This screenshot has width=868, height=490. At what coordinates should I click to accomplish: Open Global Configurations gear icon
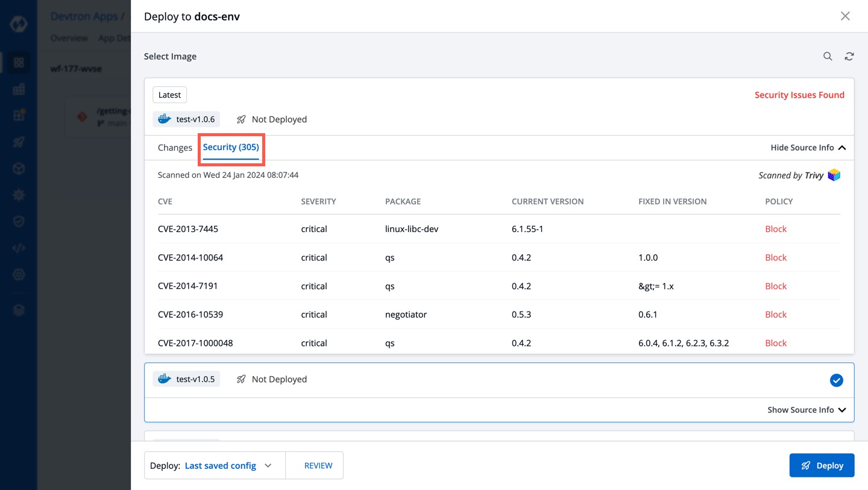click(19, 274)
